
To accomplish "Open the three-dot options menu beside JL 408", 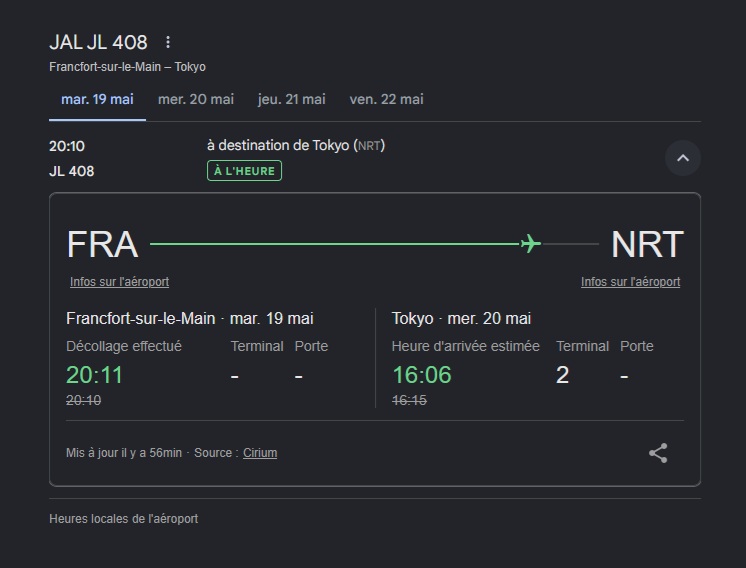I will pos(167,42).
